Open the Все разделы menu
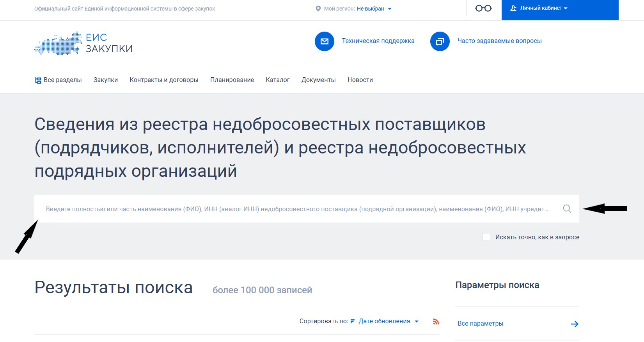The height and width of the screenshot is (342, 644). [59, 80]
